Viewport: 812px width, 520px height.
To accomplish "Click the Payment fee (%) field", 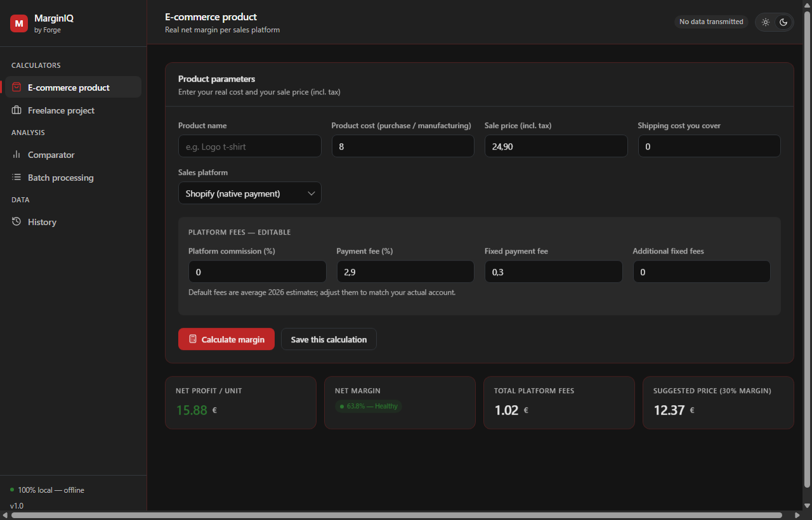I will pyautogui.click(x=405, y=271).
